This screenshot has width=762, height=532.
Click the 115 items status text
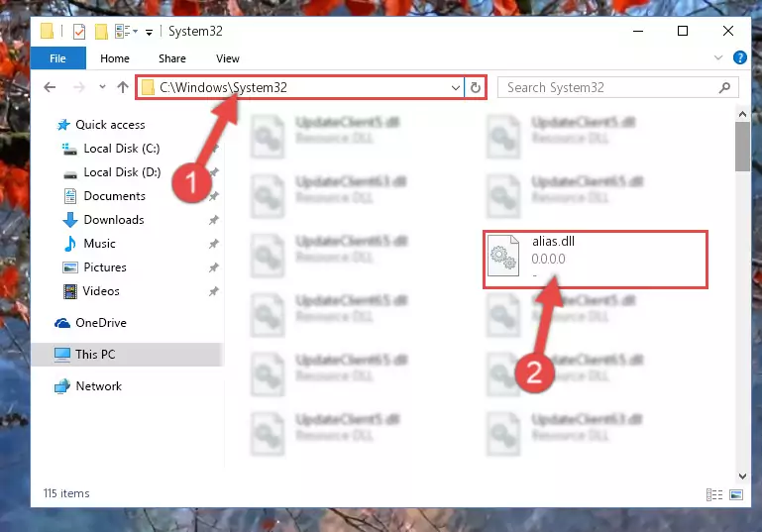click(x=66, y=493)
